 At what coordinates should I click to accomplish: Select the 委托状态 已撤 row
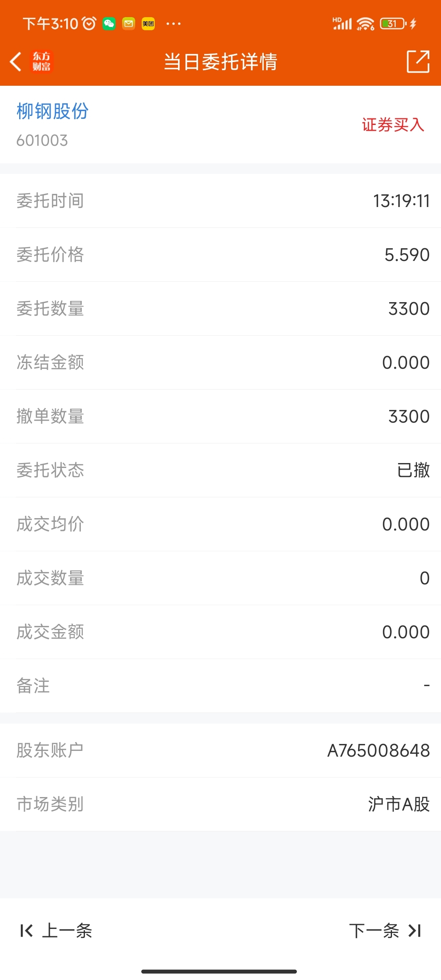point(220,470)
